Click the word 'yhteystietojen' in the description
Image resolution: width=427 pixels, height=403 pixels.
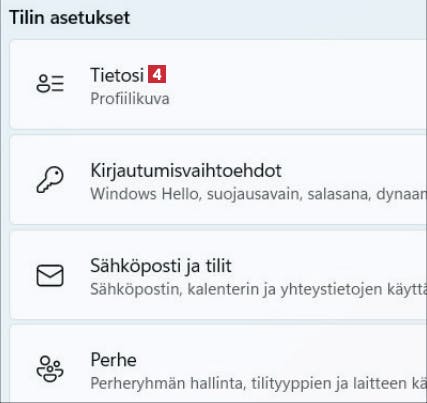[x=331, y=289]
